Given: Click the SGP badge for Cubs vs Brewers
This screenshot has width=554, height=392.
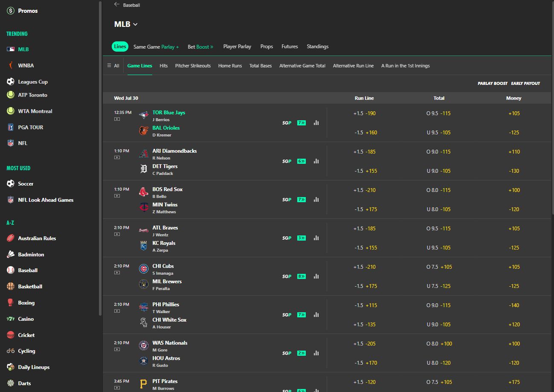Looking at the screenshot, I should tap(286, 276).
